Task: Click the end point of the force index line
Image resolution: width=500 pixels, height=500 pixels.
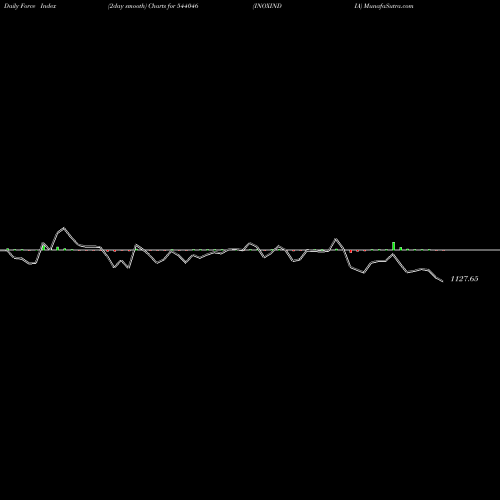Action: pyautogui.click(x=442, y=281)
